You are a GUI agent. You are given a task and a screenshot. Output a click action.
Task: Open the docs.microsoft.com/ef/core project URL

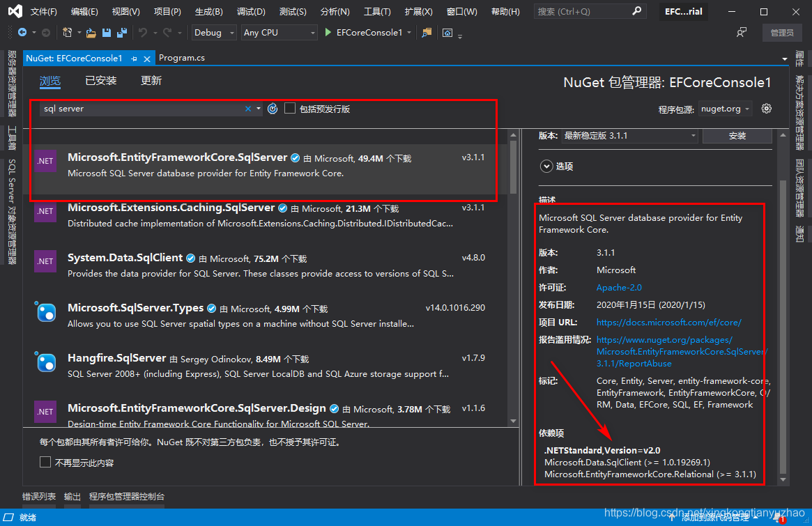click(x=668, y=322)
